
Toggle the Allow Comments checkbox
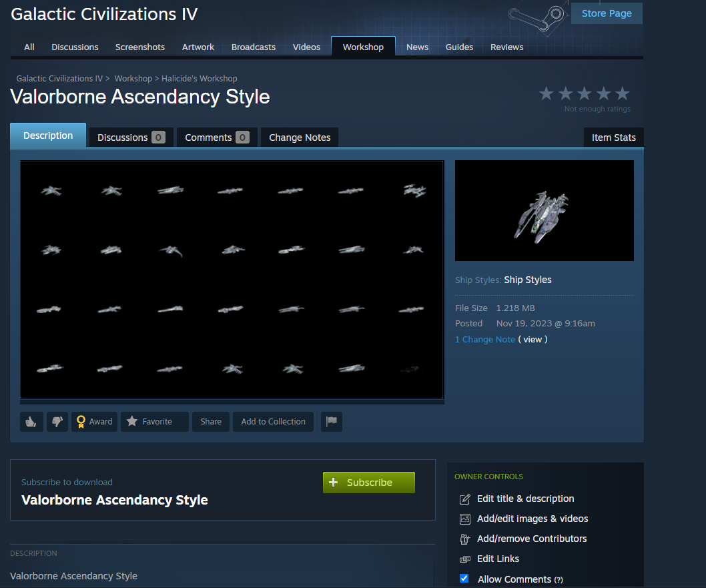click(464, 579)
